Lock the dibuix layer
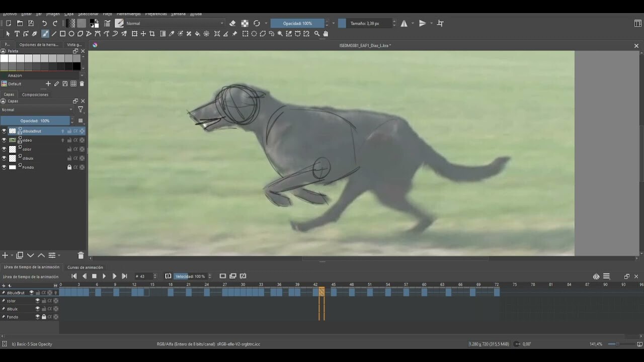644x362 pixels. click(70, 158)
